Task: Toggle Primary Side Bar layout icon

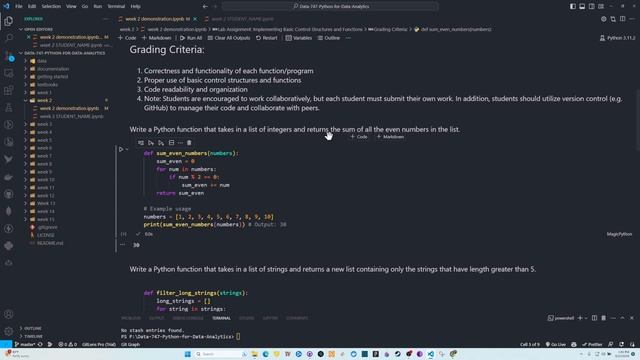Action: [573, 7]
